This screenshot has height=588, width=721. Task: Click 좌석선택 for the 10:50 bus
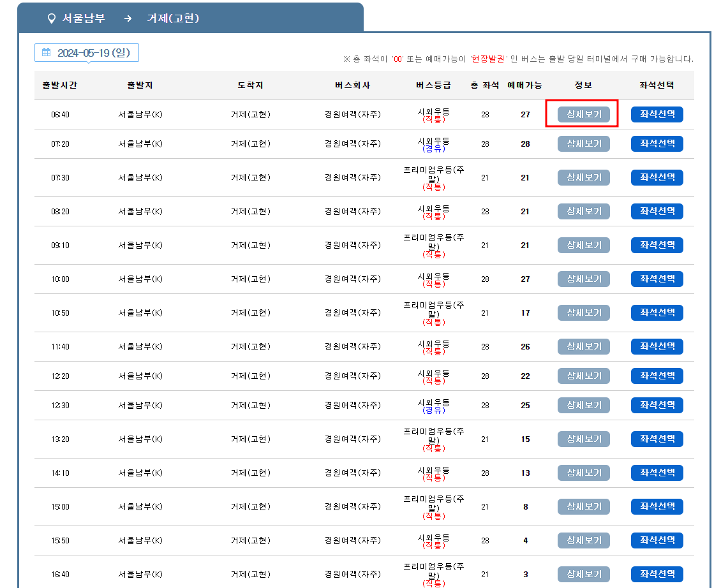tap(657, 312)
